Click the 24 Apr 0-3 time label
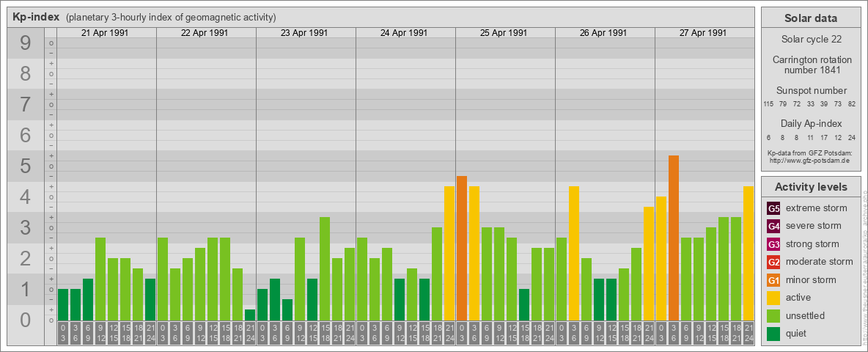The image size is (868, 352). 362,334
